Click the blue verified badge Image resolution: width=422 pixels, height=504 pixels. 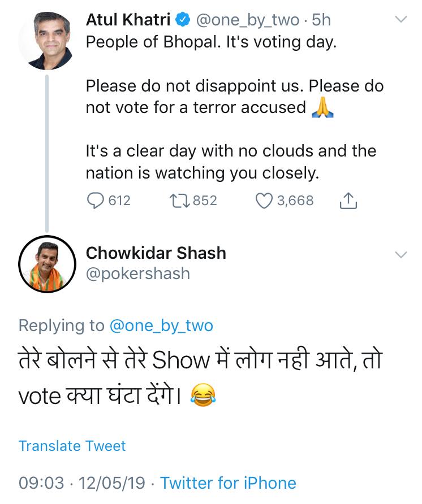[x=183, y=20]
